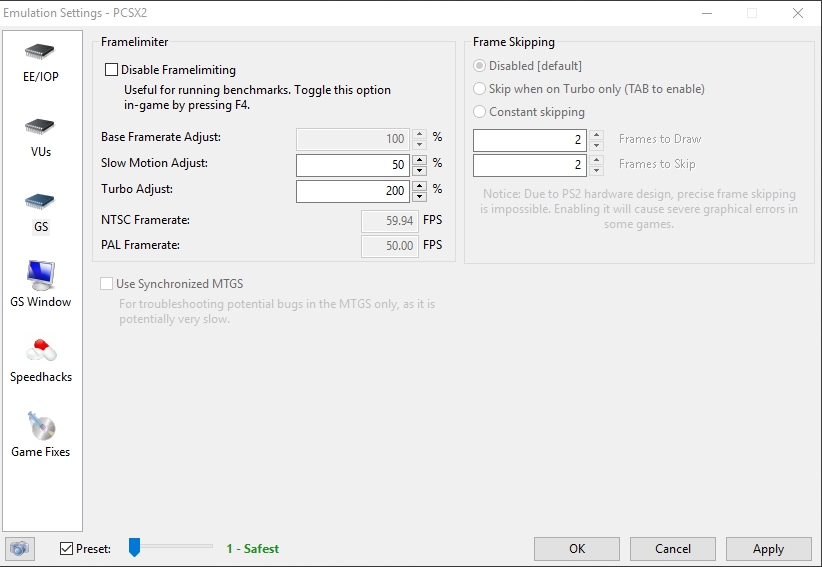Image resolution: width=822 pixels, height=567 pixels.
Task: Click the PAL Framerate value field
Action: point(390,246)
